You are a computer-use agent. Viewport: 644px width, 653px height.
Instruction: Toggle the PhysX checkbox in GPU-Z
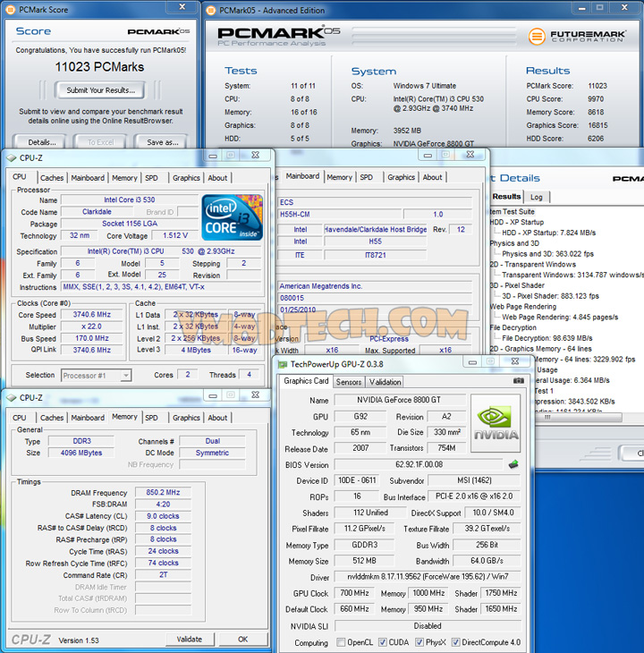(419, 642)
